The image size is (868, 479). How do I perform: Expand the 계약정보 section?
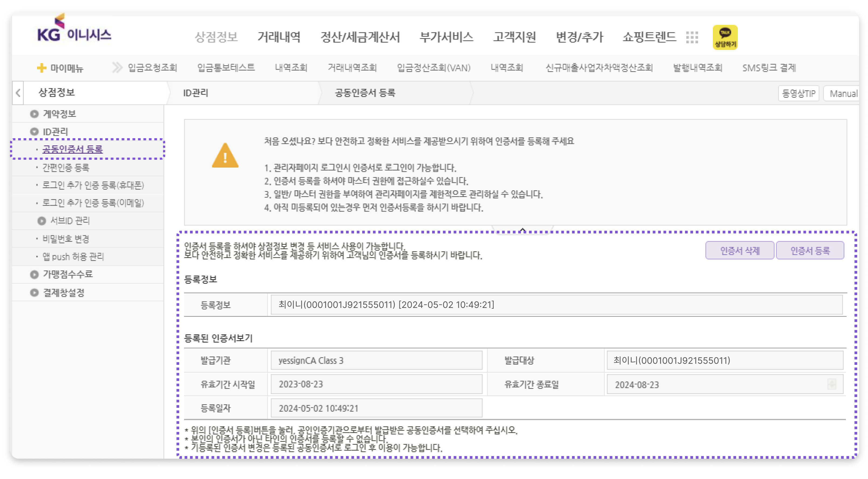click(x=34, y=114)
